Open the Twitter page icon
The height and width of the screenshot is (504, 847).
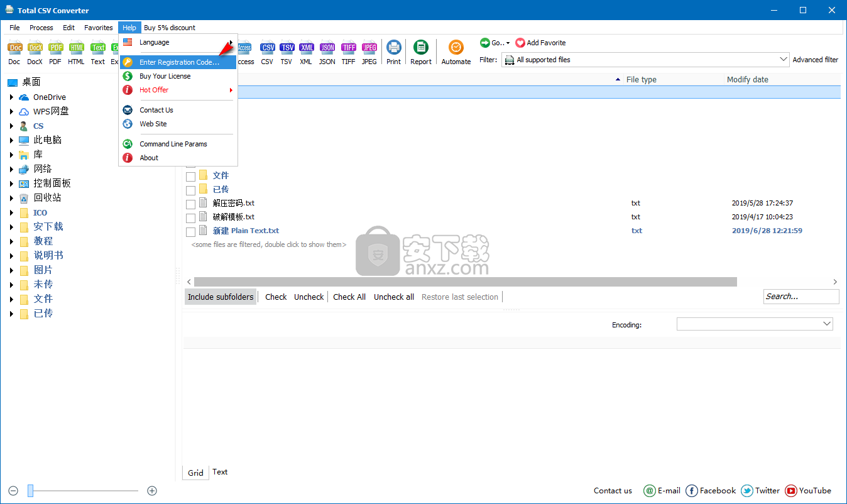tap(747, 491)
